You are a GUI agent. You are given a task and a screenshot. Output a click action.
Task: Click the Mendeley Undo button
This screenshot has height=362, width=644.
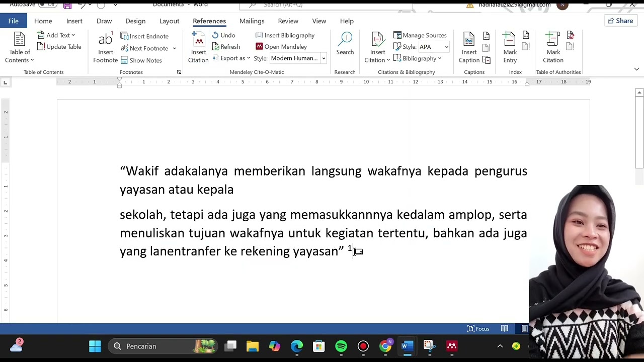tap(223, 35)
